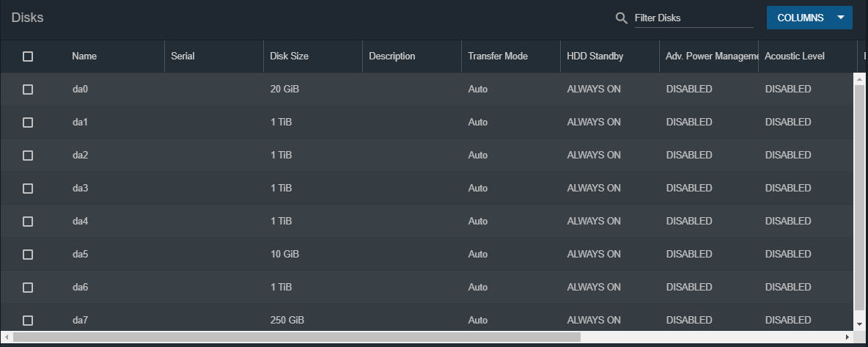
Task: Check the box for disk da0
Action: tap(28, 90)
